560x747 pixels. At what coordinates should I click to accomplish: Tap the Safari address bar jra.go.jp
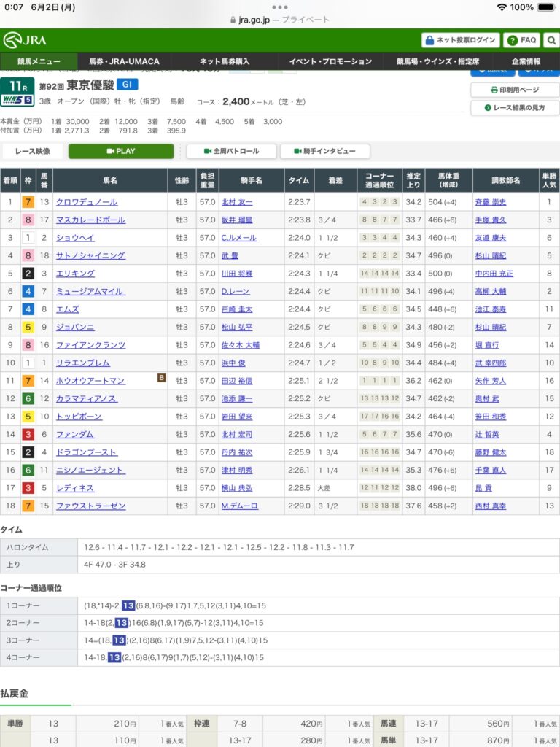pos(280,20)
